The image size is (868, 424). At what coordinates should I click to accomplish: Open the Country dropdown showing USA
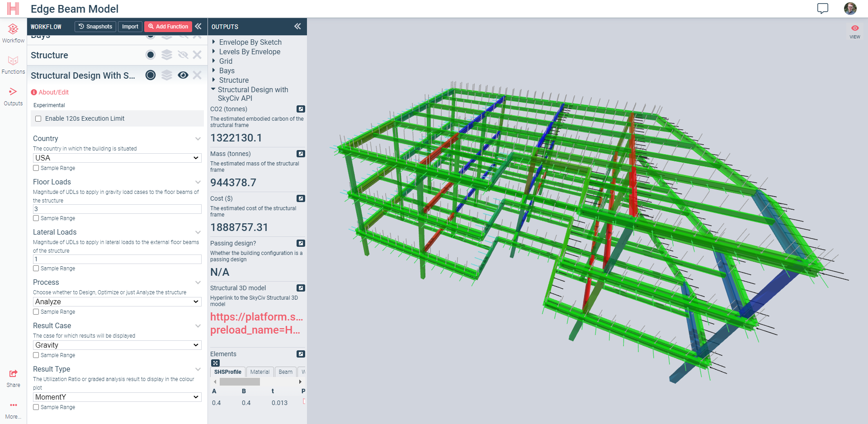coord(117,158)
